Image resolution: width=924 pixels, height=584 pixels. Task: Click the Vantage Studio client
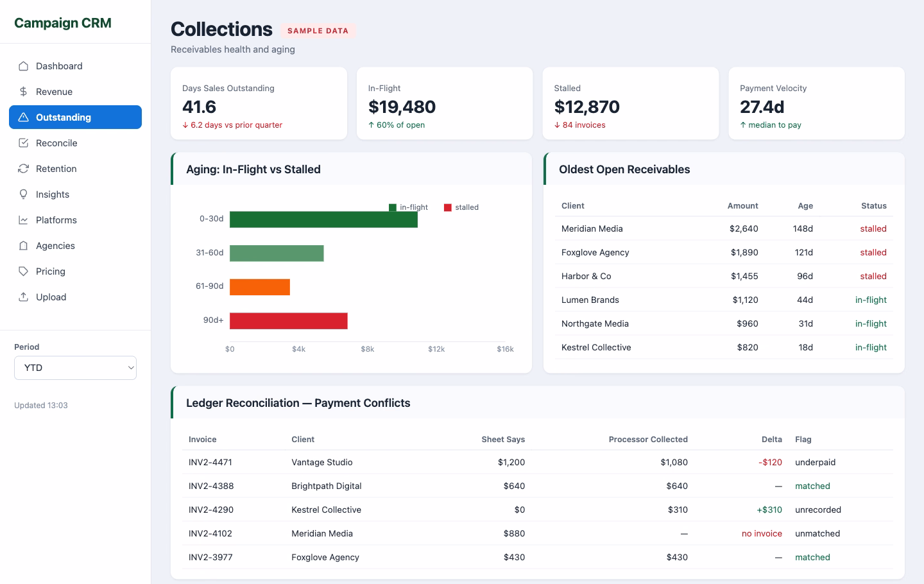point(322,462)
